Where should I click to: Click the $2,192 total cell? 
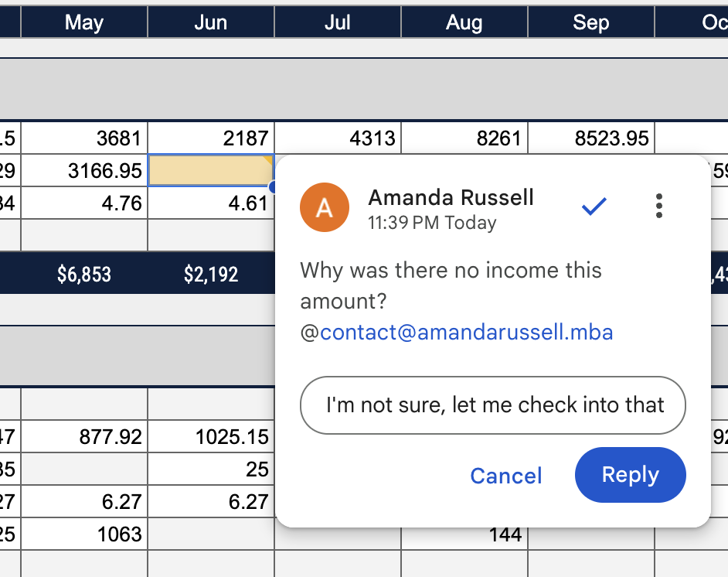pos(211,275)
